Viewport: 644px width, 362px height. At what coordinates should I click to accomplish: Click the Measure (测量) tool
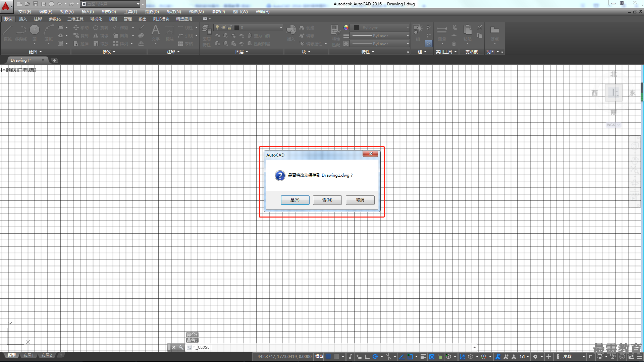coord(442,34)
